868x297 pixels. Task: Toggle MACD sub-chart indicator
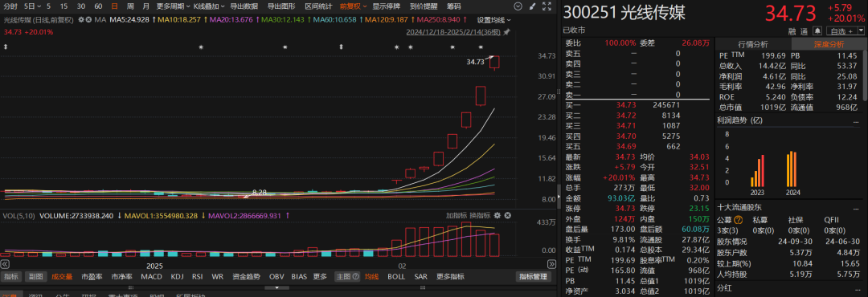coord(151,277)
